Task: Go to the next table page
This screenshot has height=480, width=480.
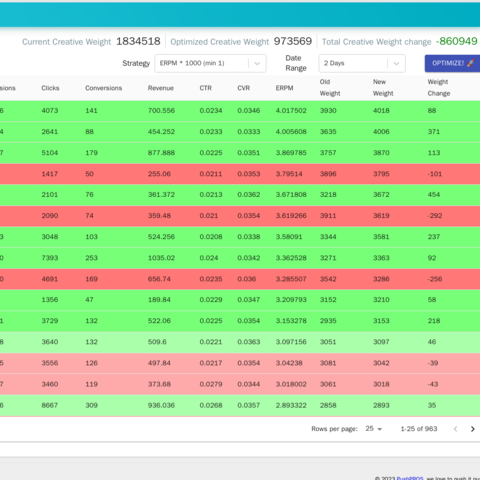Action: click(472, 429)
